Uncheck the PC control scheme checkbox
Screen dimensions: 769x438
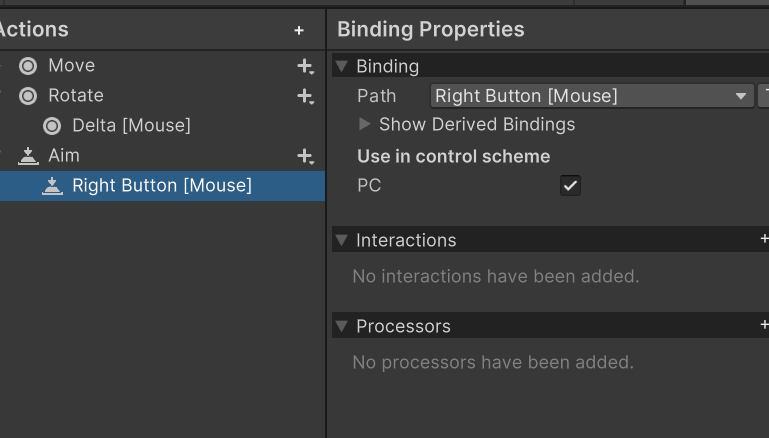(570, 185)
